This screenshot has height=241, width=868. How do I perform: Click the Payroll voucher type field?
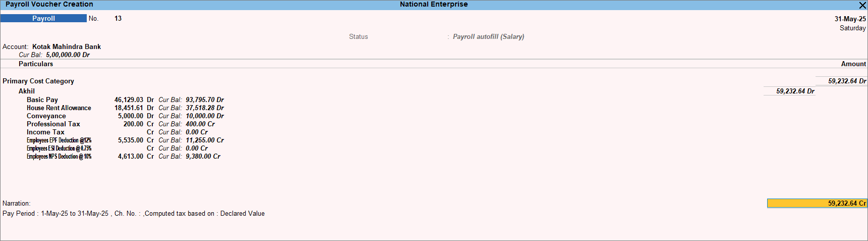point(44,18)
